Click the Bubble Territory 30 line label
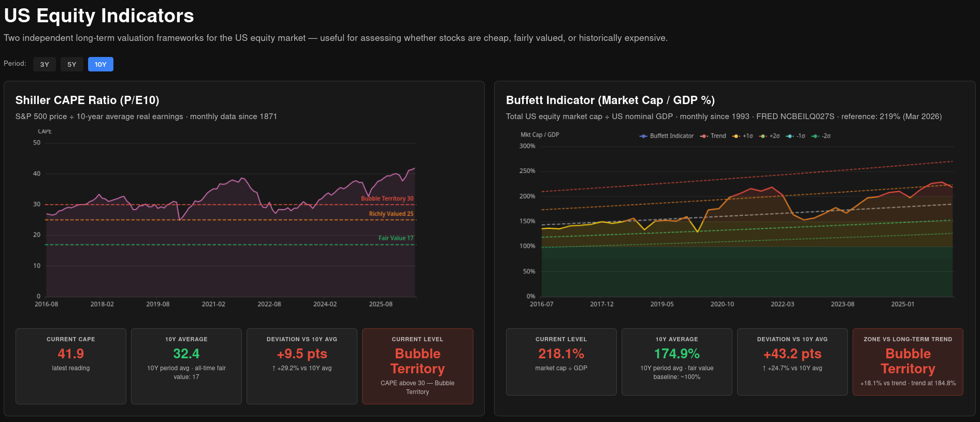980x422 pixels. 387,199
